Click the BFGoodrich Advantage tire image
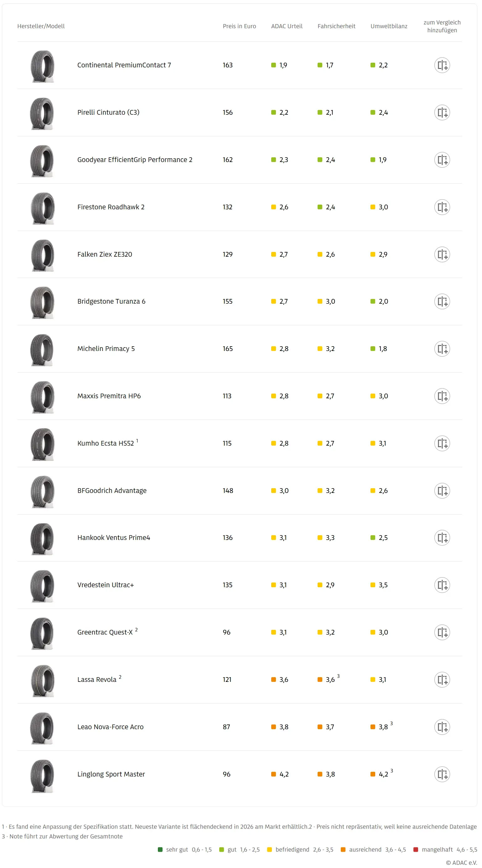 tap(42, 491)
